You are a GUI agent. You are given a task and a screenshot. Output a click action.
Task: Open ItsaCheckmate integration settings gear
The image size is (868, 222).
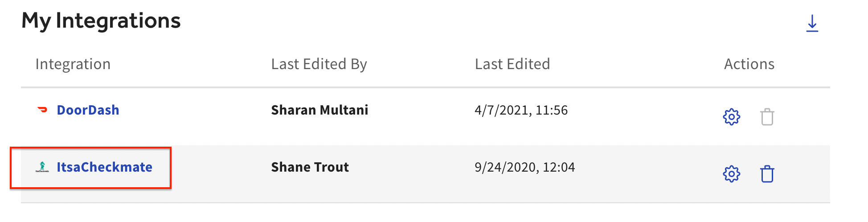click(x=731, y=174)
